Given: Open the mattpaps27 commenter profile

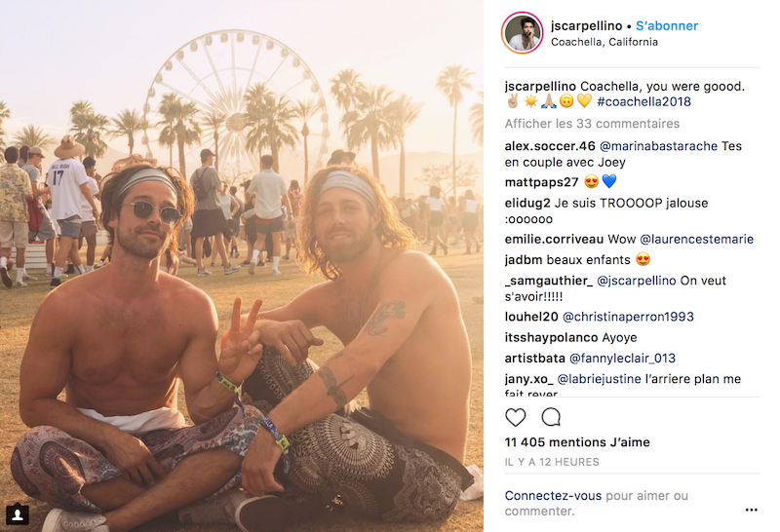Looking at the screenshot, I should tap(541, 182).
